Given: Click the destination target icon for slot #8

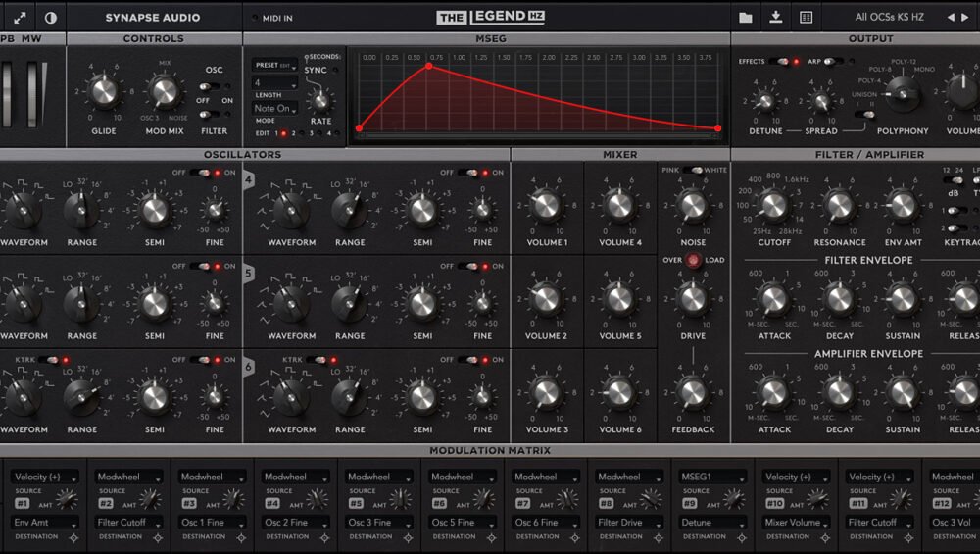Looking at the screenshot, I should coord(659,537).
